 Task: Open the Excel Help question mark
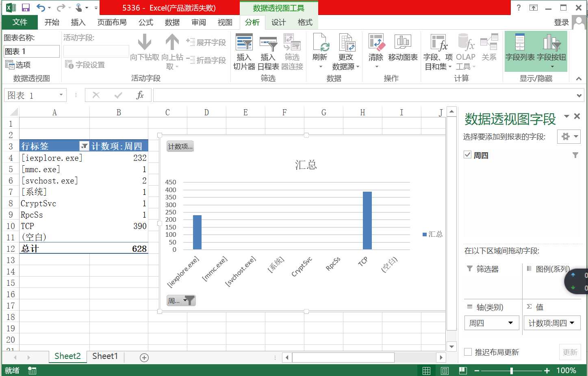coord(519,8)
